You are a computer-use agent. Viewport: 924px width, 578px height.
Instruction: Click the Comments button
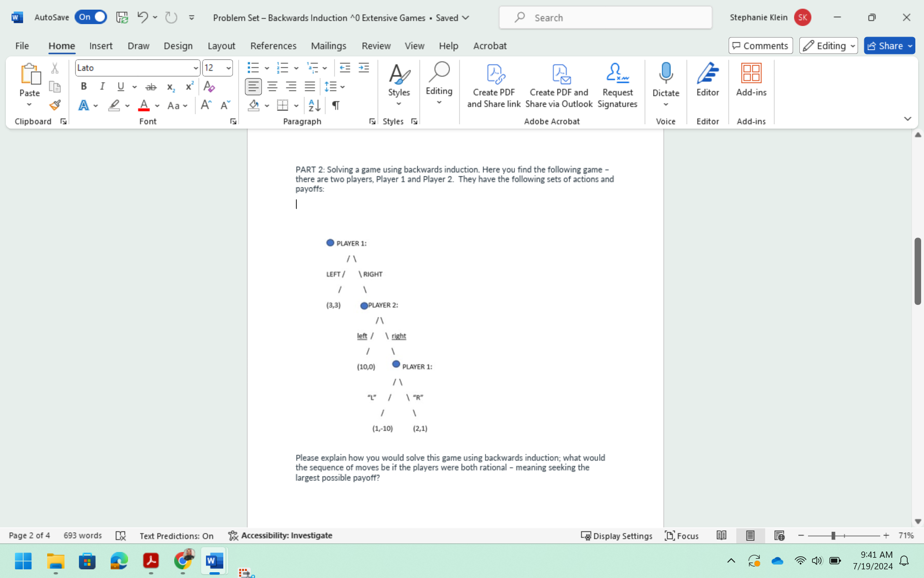click(x=760, y=46)
